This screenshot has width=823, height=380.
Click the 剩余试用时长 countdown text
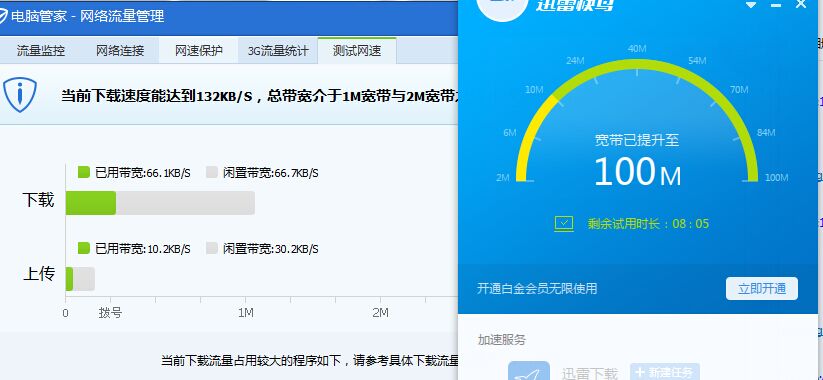point(648,224)
